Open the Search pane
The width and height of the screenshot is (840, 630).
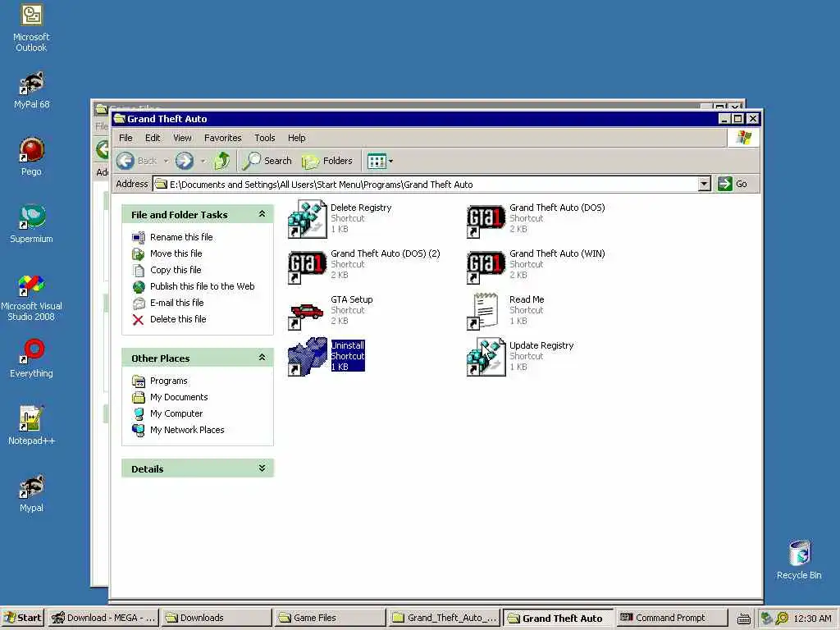click(267, 161)
